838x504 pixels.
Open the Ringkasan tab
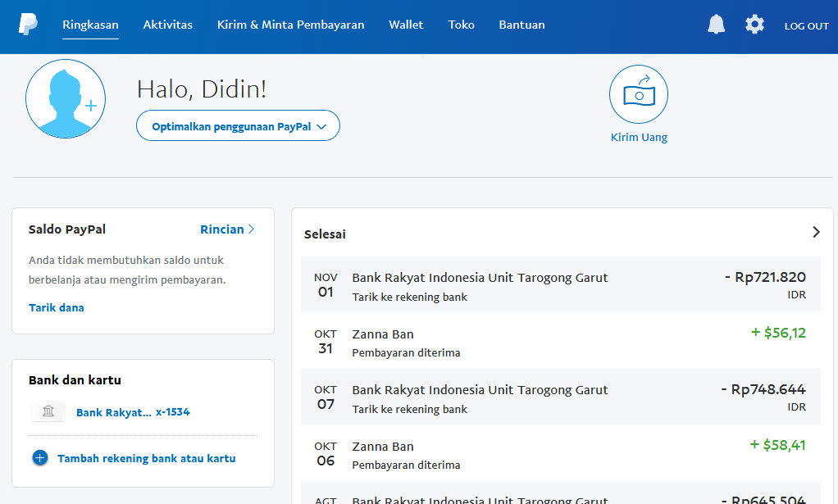point(90,25)
